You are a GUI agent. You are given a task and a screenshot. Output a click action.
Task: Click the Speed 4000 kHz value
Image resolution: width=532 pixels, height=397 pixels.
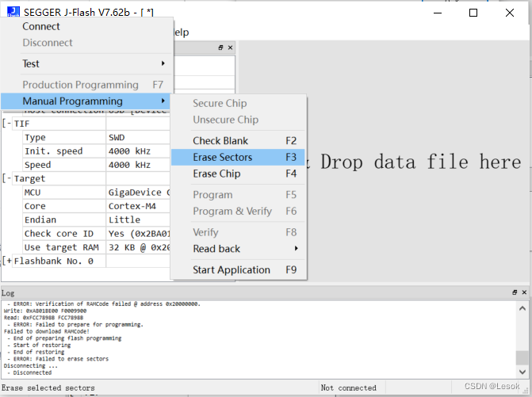[x=129, y=165]
